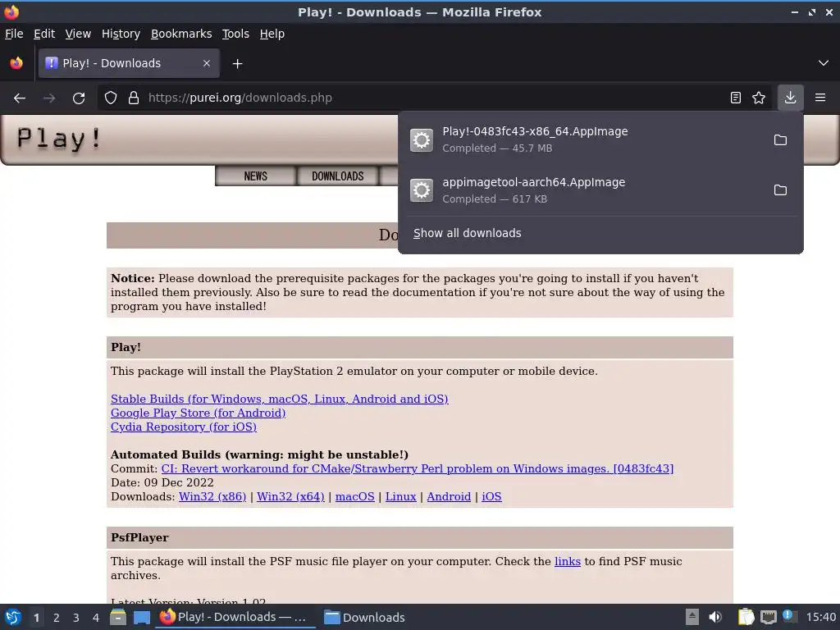
Task: Bookmark this page with the star icon
Action: click(x=759, y=98)
